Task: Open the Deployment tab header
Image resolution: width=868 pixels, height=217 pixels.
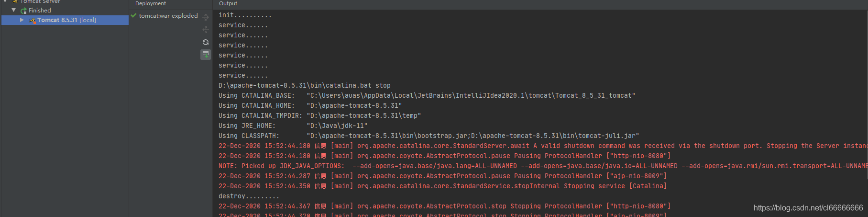Action: [x=151, y=3]
